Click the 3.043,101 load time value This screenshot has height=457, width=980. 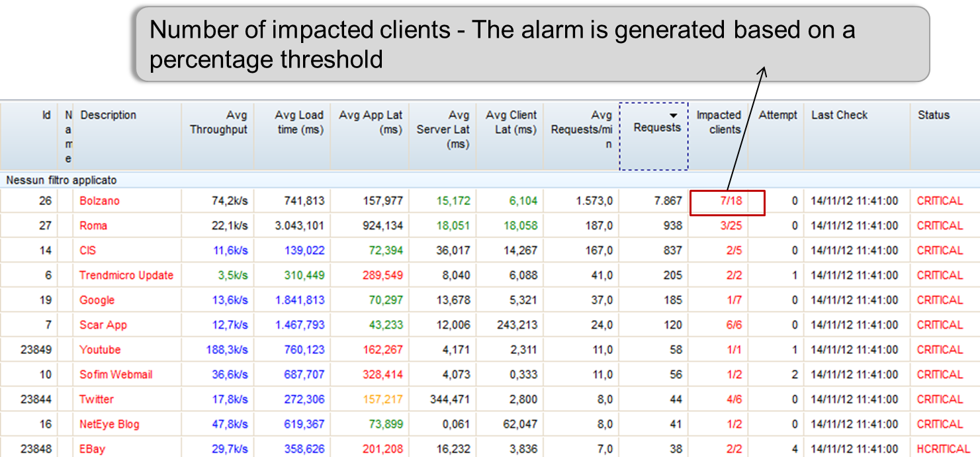(x=300, y=226)
